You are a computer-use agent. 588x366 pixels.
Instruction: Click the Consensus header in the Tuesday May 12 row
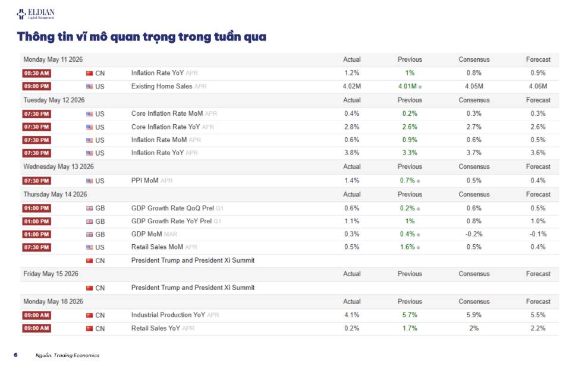(474, 100)
